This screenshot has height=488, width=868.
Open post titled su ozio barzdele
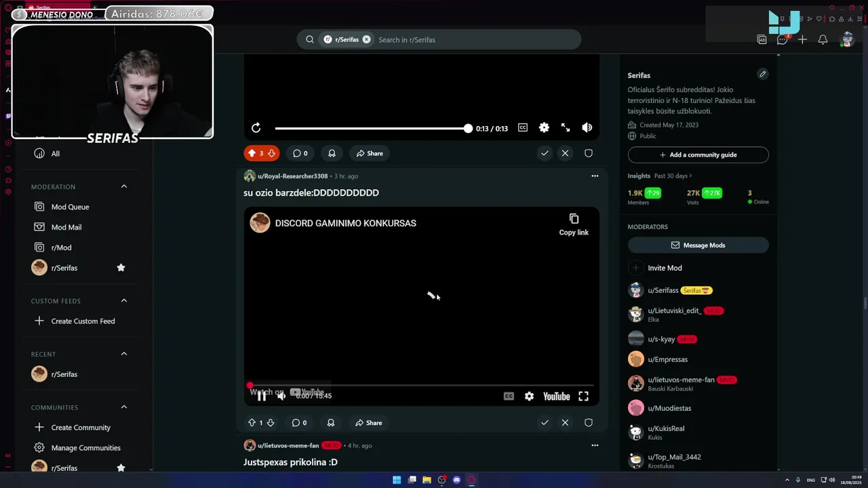311,192
